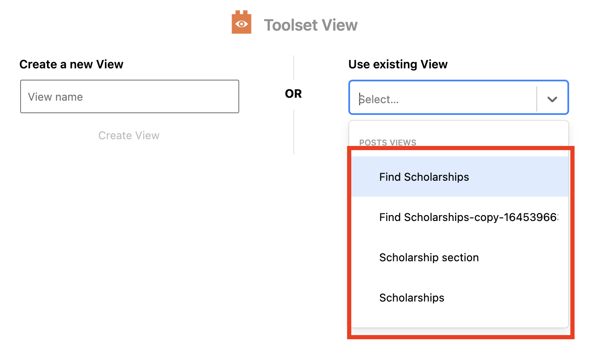
Task: Click the truncated copy-16453966 view name
Action: tap(468, 217)
